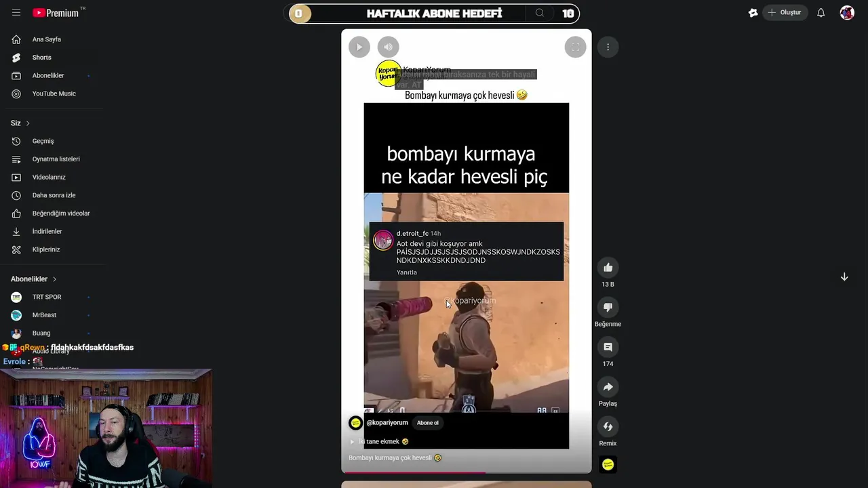The height and width of the screenshot is (488, 868).
Task: Click the search magnifier icon
Action: pyautogui.click(x=540, y=13)
